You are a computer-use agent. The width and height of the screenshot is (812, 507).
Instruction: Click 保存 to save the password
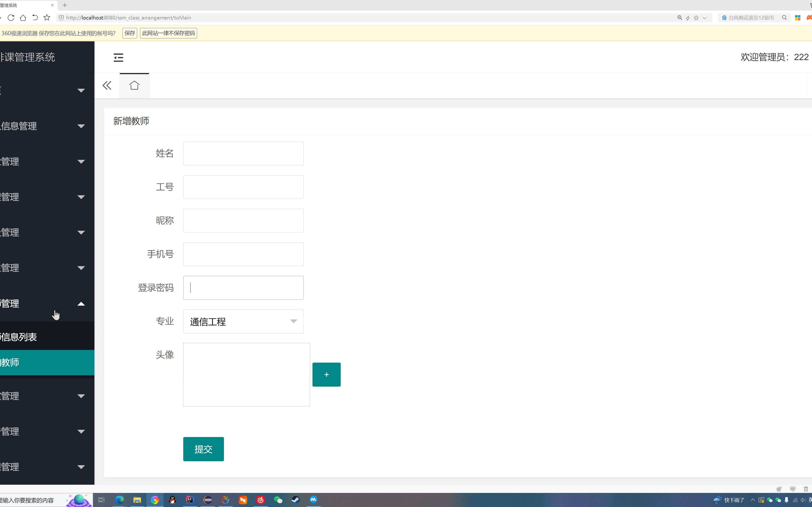click(x=129, y=33)
